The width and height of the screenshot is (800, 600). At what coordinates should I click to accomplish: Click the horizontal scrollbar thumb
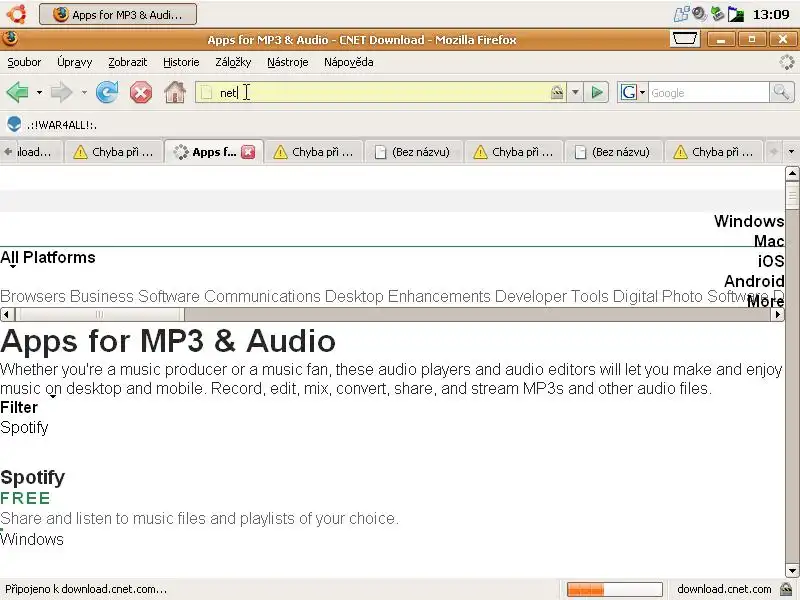[99, 314]
